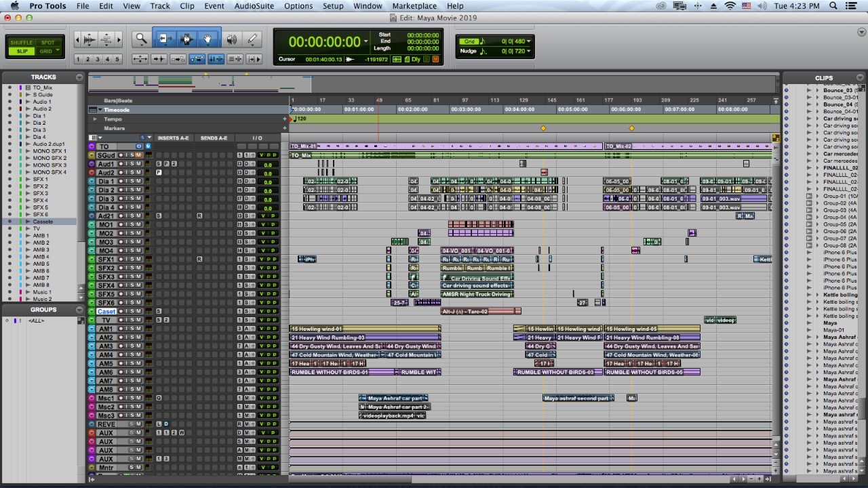Open the AudioSuite menu
The height and width of the screenshot is (488, 868).
click(x=254, y=6)
